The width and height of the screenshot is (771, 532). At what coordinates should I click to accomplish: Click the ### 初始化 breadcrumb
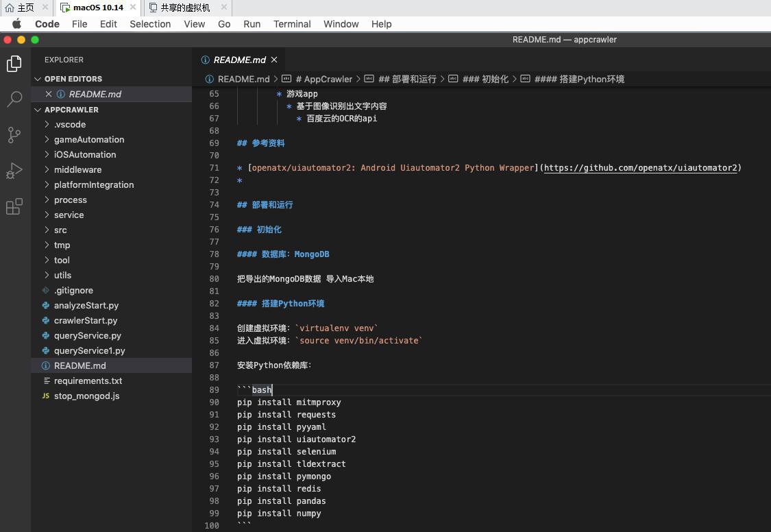coord(485,79)
